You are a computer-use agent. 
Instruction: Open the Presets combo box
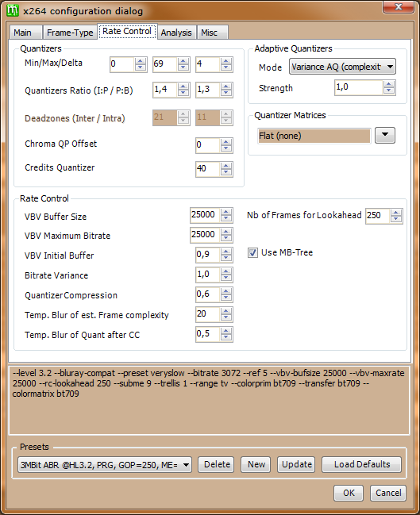tap(105, 464)
